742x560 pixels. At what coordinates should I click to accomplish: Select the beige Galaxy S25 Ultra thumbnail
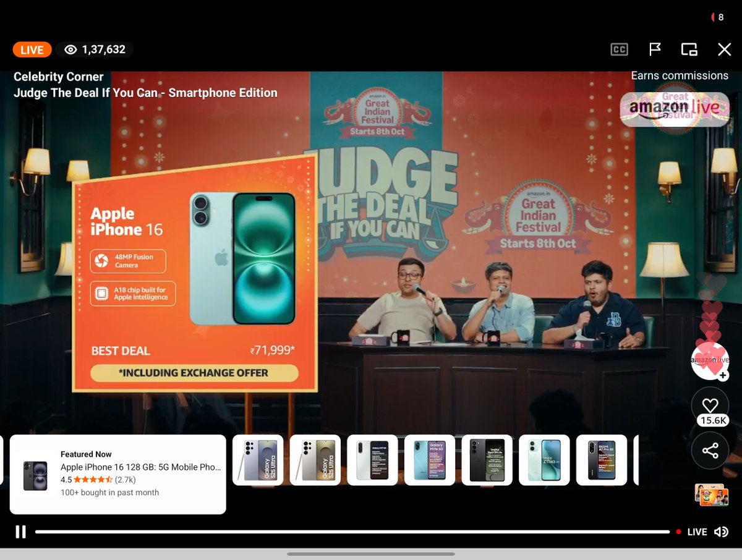(315, 460)
